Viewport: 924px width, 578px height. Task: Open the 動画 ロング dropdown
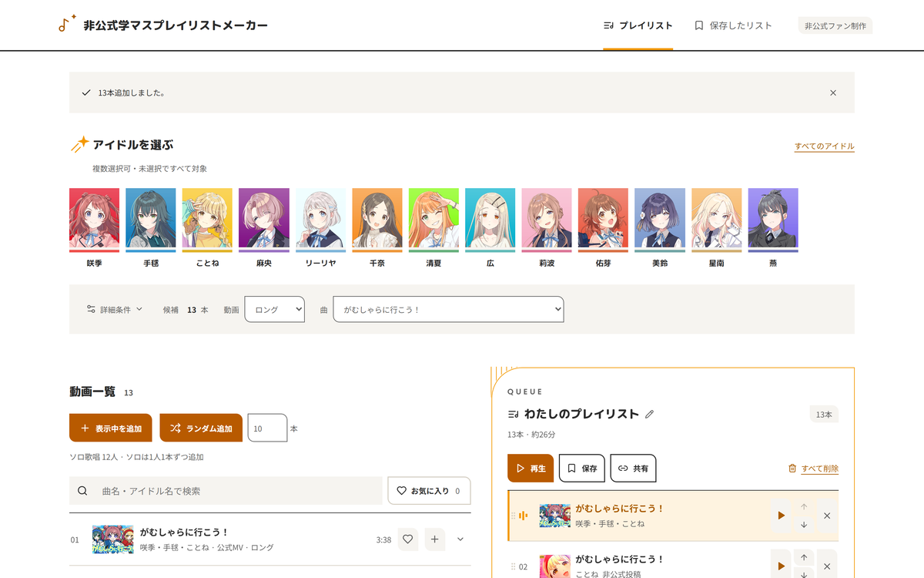(x=275, y=309)
